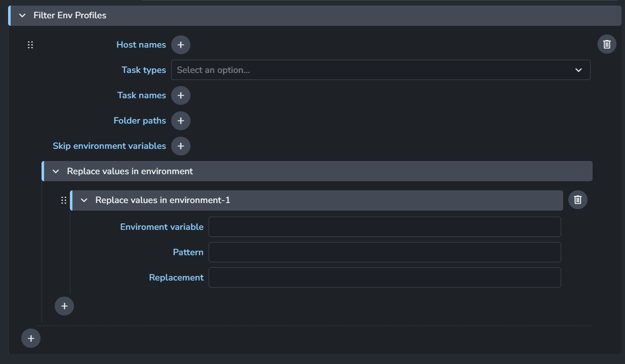
Task: Click into the Pattern input field
Action: coord(384,252)
